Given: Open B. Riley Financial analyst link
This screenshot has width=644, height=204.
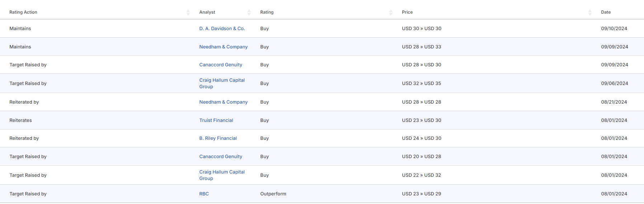Looking at the screenshot, I should (218, 138).
